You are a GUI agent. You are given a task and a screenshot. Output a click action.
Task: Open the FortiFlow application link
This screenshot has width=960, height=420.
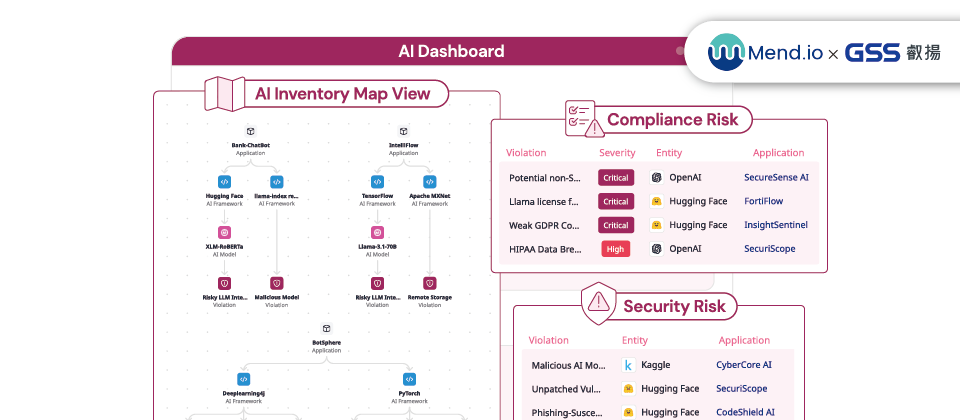click(763, 201)
